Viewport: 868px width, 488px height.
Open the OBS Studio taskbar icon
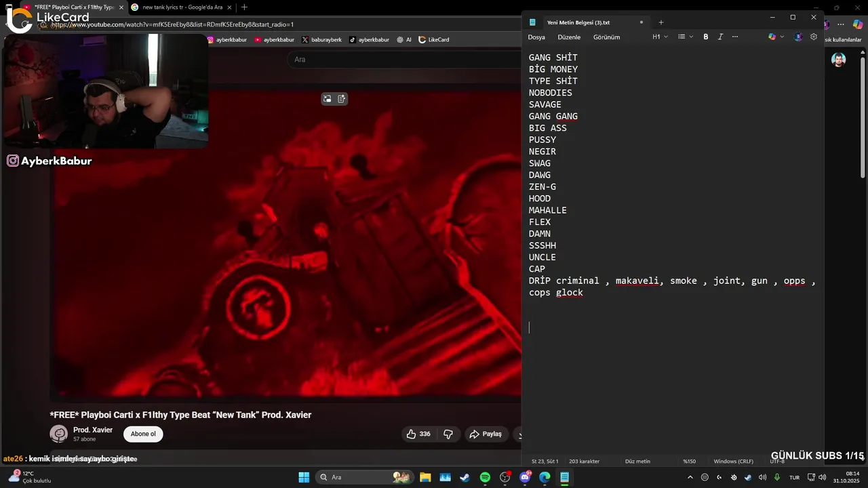click(x=505, y=477)
